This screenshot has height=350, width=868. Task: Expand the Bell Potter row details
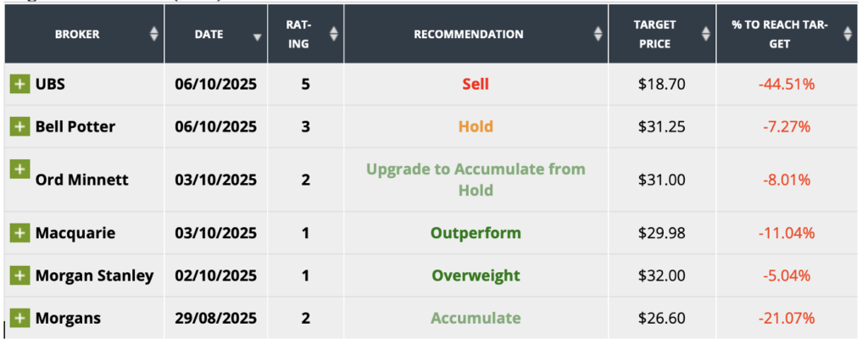pyautogui.click(x=19, y=126)
